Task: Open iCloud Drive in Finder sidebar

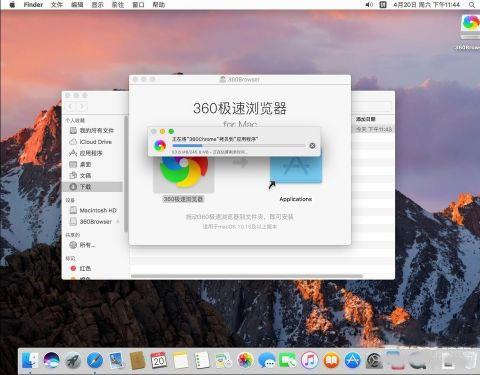Action: [91, 142]
